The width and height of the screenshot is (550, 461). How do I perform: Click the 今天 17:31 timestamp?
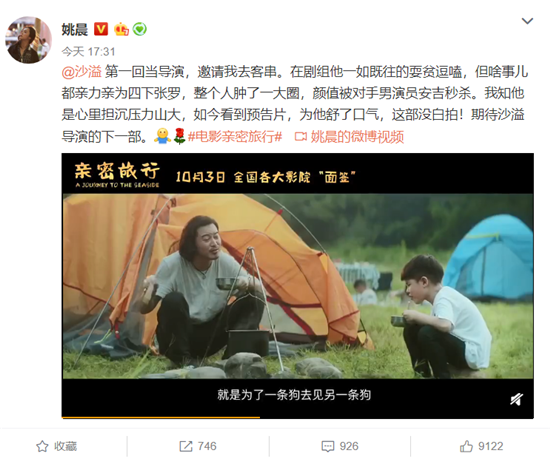click(88, 52)
